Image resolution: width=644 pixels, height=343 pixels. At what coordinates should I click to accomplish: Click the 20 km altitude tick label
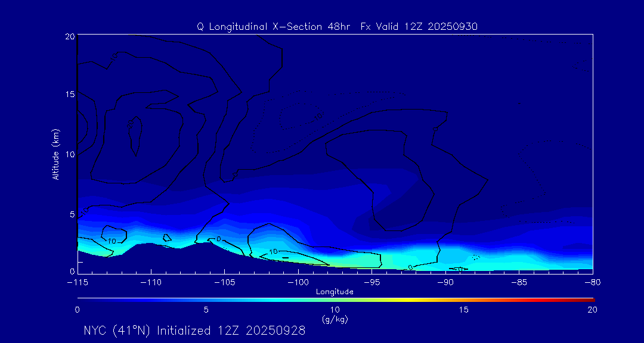(x=69, y=37)
